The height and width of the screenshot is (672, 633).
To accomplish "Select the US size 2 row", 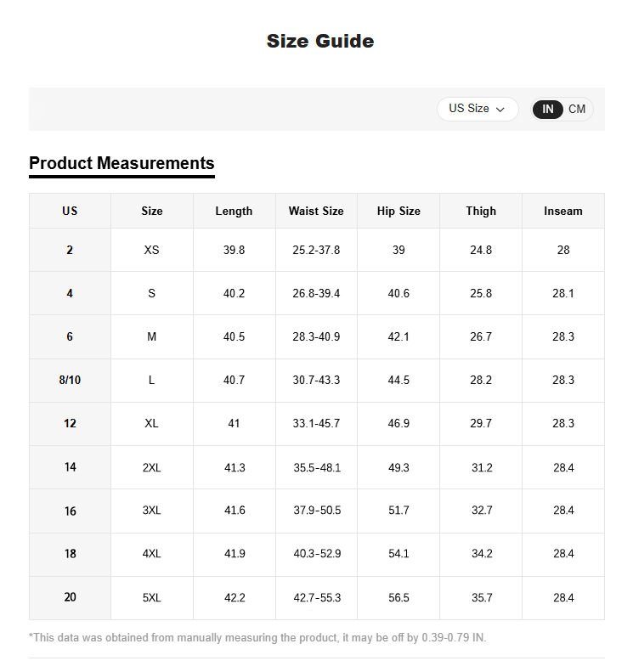I will tap(70, 250).
